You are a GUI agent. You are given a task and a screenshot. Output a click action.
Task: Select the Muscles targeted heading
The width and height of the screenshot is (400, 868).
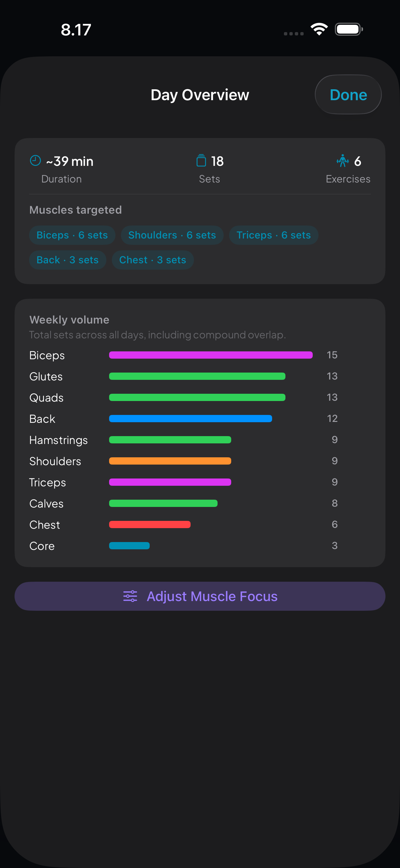[x=75, y=210]
